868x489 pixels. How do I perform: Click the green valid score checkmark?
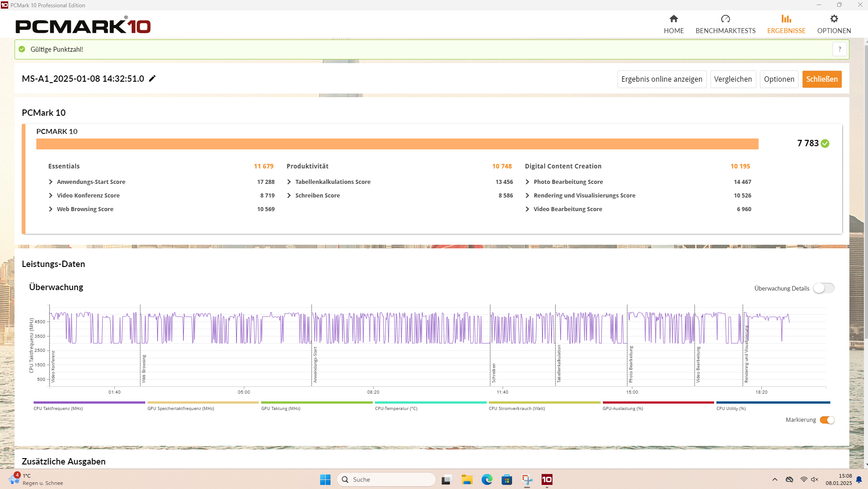pyautogui.click(x=825, y=143)
